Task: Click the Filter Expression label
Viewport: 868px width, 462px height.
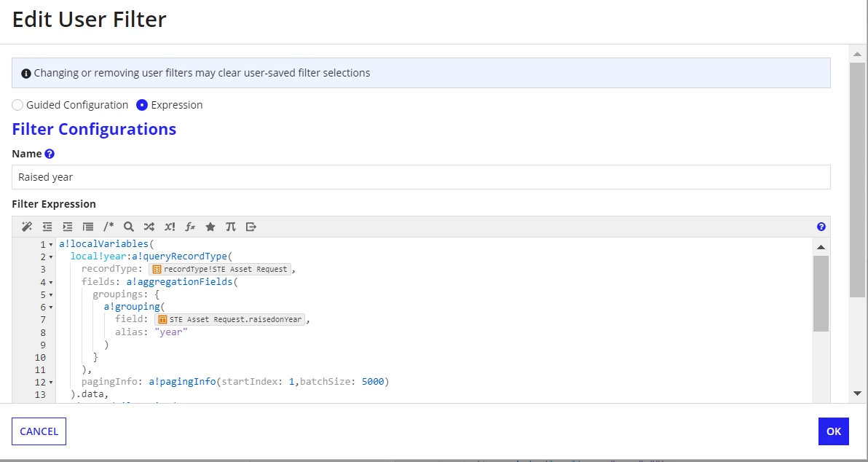Action: pos(54,204)
